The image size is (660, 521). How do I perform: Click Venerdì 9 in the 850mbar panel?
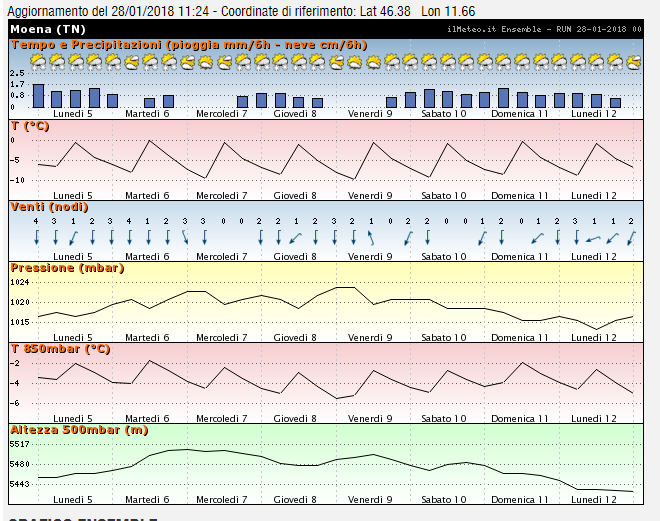[x=370, y=419]
